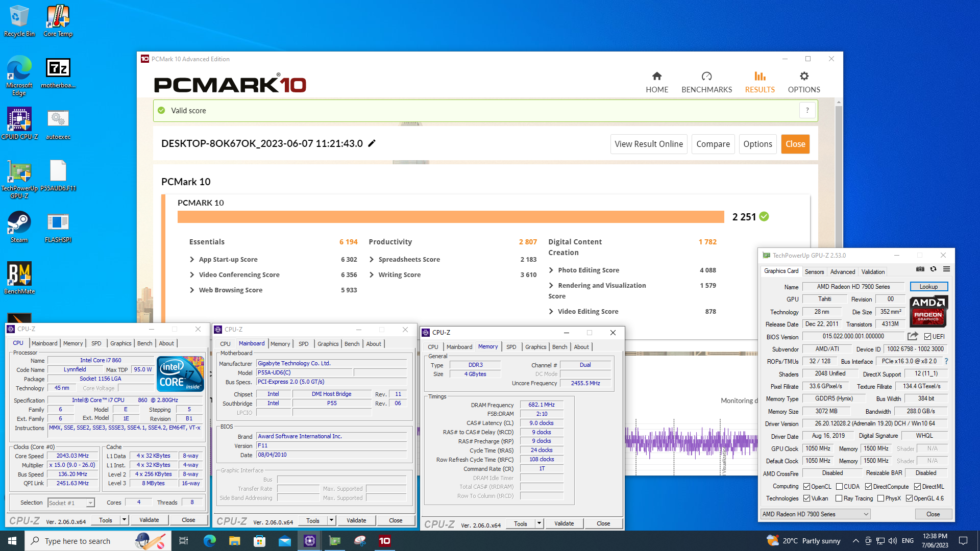Open the GPU-Z hamburger menu icon
The image size is (980, 551).
(x=946, y=269)
